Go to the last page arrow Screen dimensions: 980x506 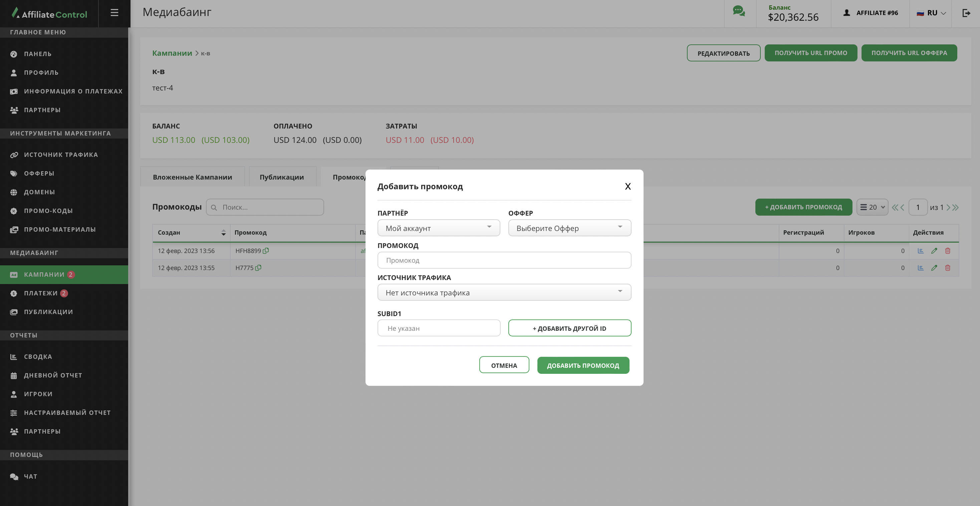pyautogui.click(x=956, y=207)
